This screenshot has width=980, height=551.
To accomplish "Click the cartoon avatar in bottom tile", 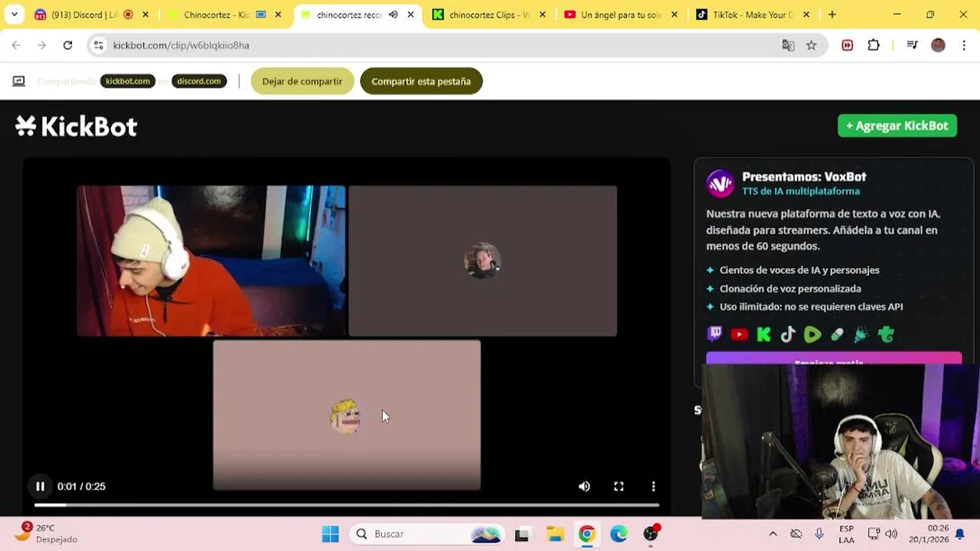I will click(345, 416).
